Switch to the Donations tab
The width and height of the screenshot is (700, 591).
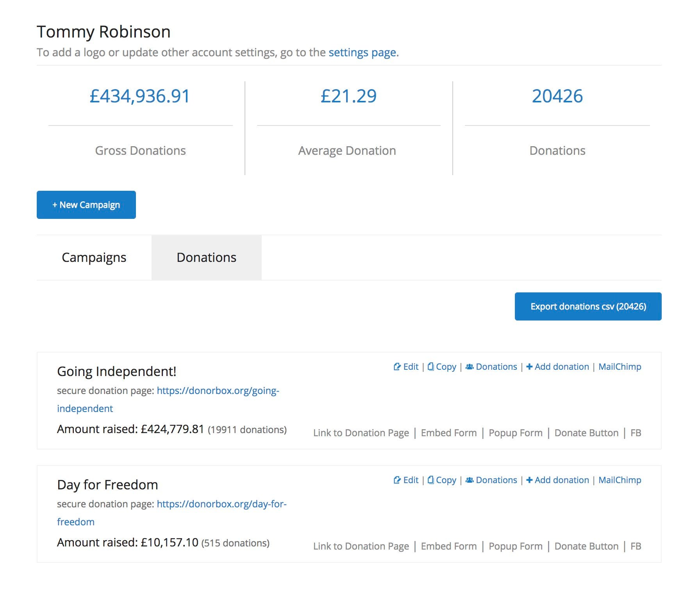coord(206,257)
